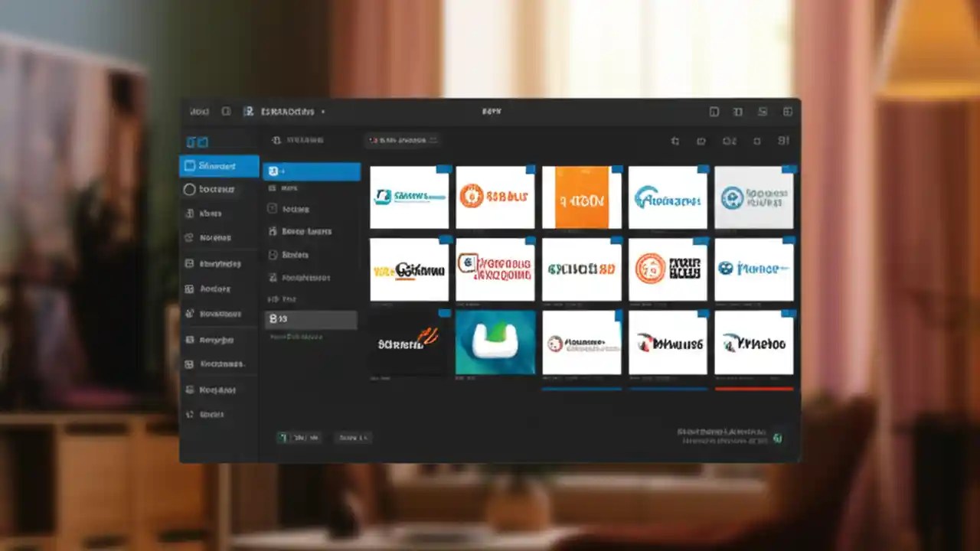
Task: Open the filter chip dropdown in the search bar
Action: pos(433,140)
